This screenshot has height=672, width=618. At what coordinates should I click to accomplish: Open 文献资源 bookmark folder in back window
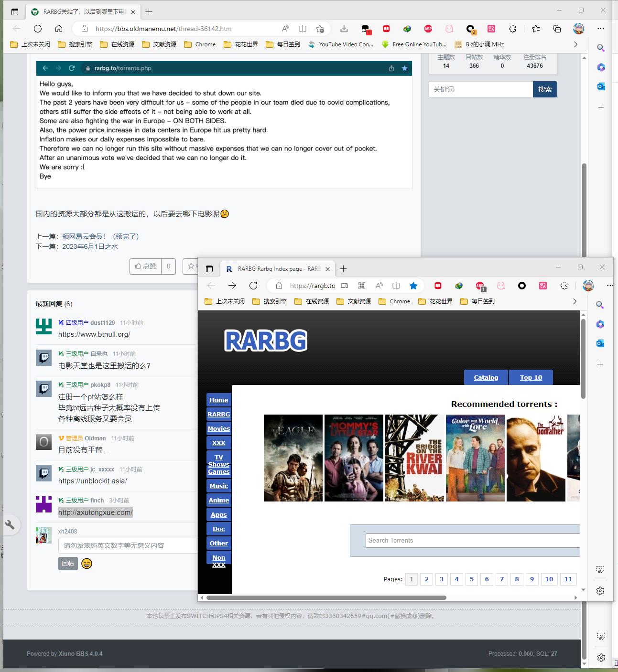(159, 44)
